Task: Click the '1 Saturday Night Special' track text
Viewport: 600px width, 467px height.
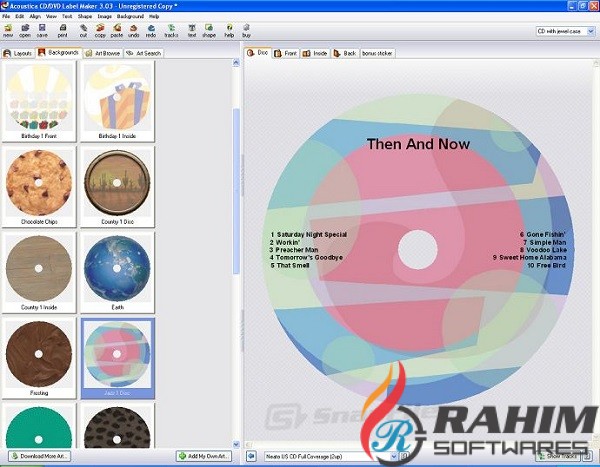Action: tap(308, 234)
